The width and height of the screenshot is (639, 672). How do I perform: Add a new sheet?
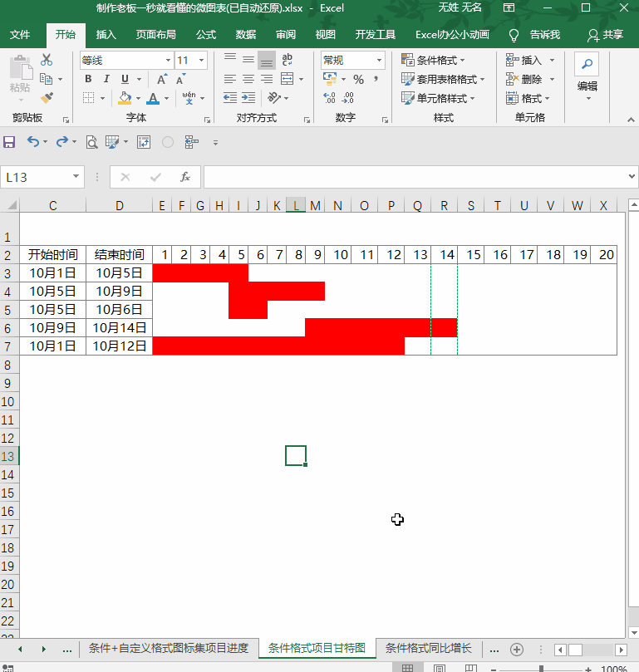pyautogui.click(x=517, y=650)
